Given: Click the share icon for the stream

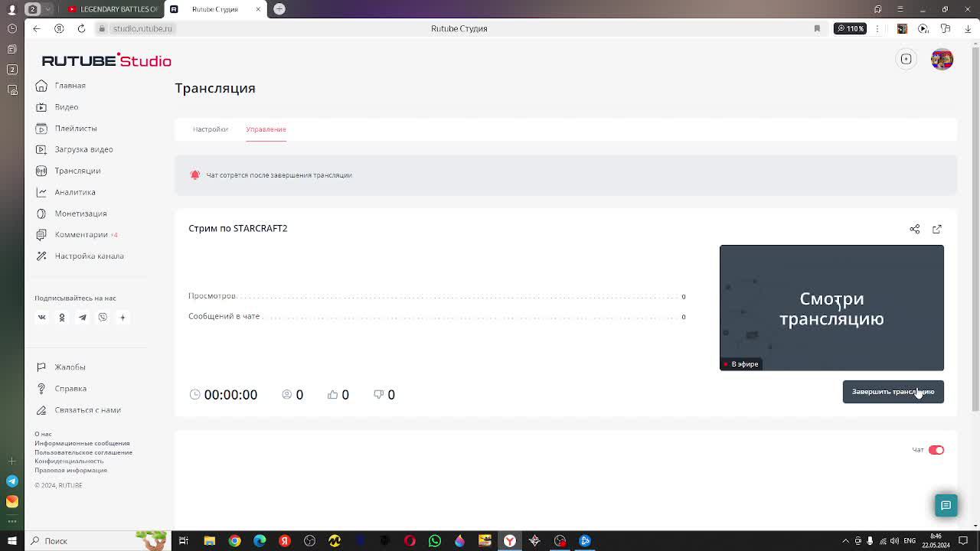Looking at the screenshot, I should (914, 229).
